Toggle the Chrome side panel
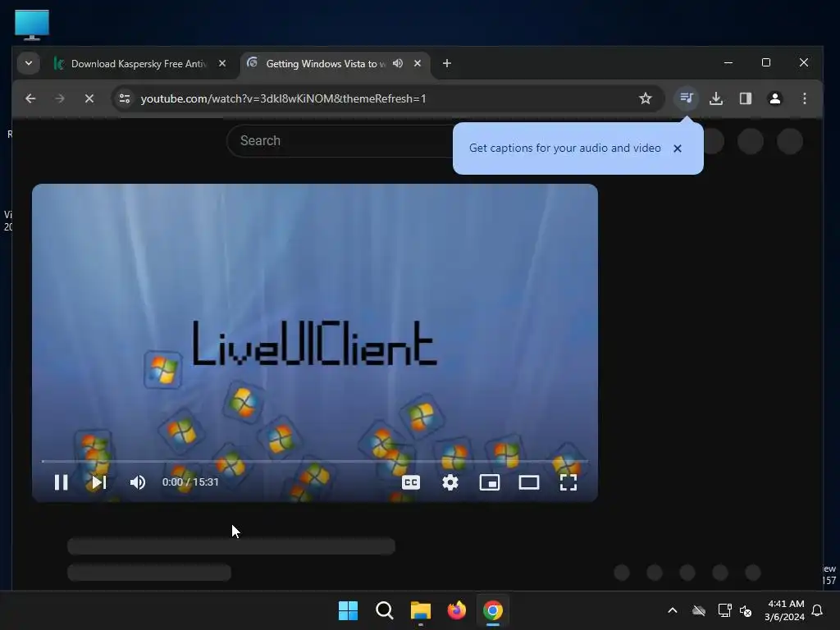840x630 pixels. pyautogui.click(x=745, y=98)
